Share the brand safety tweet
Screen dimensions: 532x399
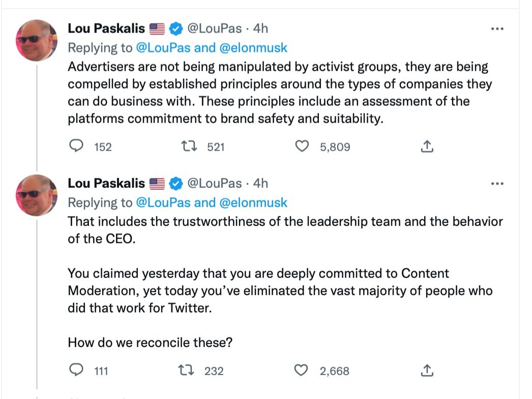pyautogui.click(x=427, y=147)
